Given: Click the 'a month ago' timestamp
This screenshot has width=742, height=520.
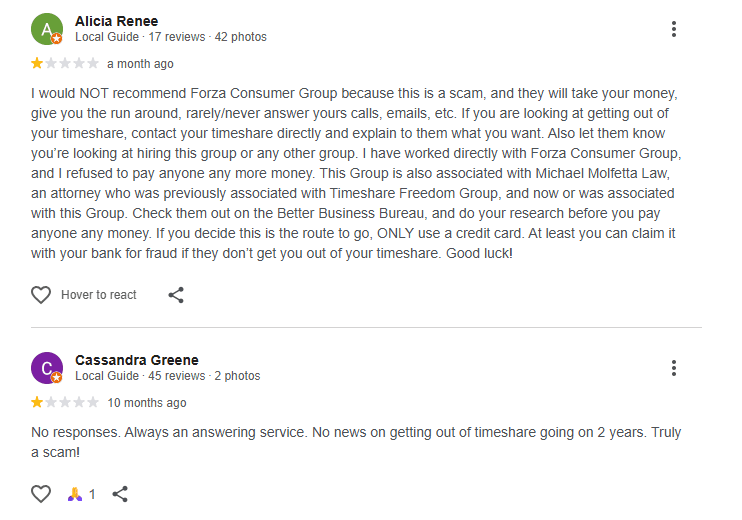Looking at the screenshot, I should pyautogui.click(x=140, y=64).
